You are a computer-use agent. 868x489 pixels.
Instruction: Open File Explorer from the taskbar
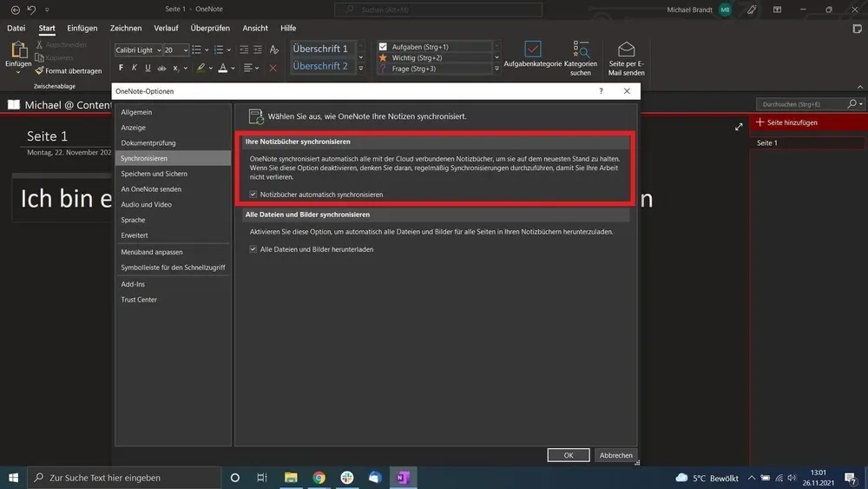click(291, 478)
